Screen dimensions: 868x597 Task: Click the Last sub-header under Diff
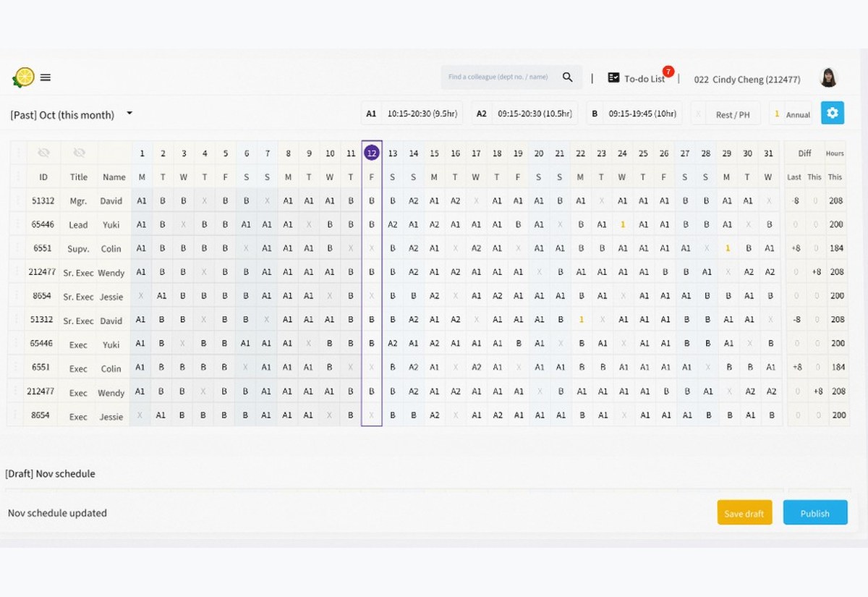pyautogui.click(x=794, y=177)
